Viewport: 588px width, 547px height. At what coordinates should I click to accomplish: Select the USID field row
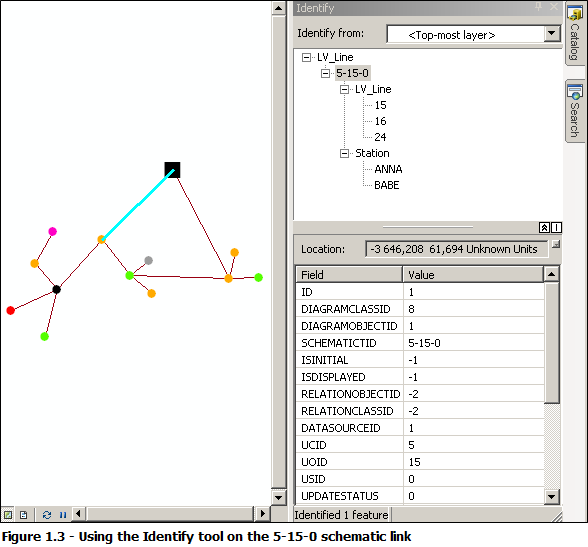click(x=420, y=479)
